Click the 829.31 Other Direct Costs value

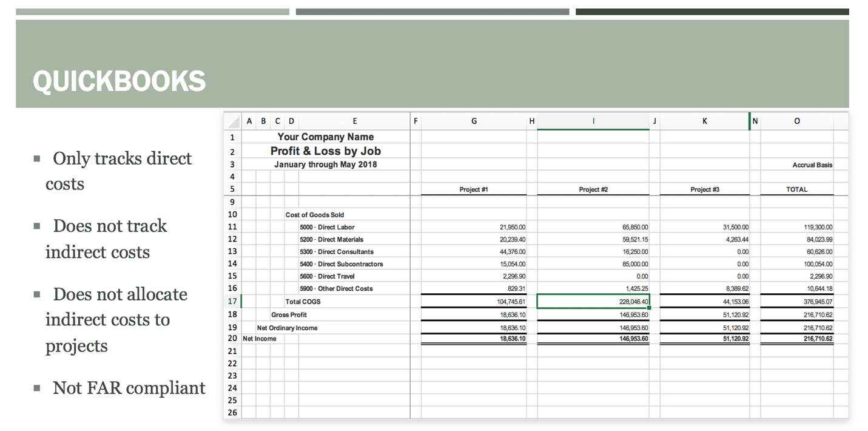[516, 288]
